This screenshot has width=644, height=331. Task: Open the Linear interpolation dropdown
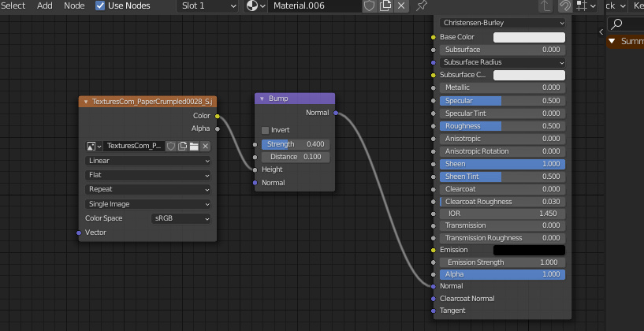click(x=148, y=161)
